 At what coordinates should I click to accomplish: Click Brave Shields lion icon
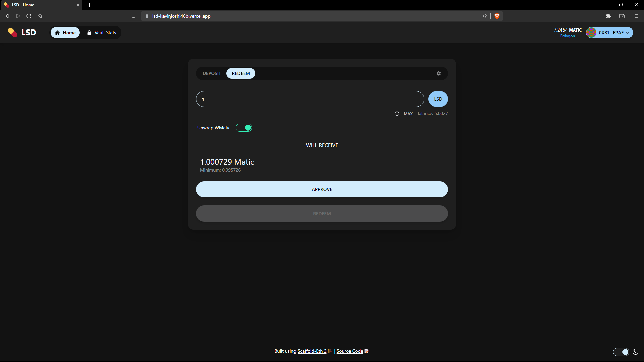pos(497,16)
